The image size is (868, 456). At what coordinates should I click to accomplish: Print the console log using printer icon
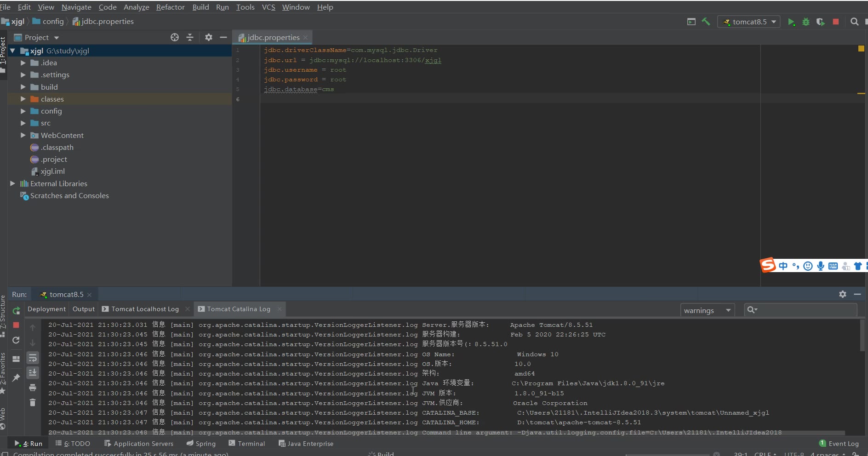pos(33,388)
